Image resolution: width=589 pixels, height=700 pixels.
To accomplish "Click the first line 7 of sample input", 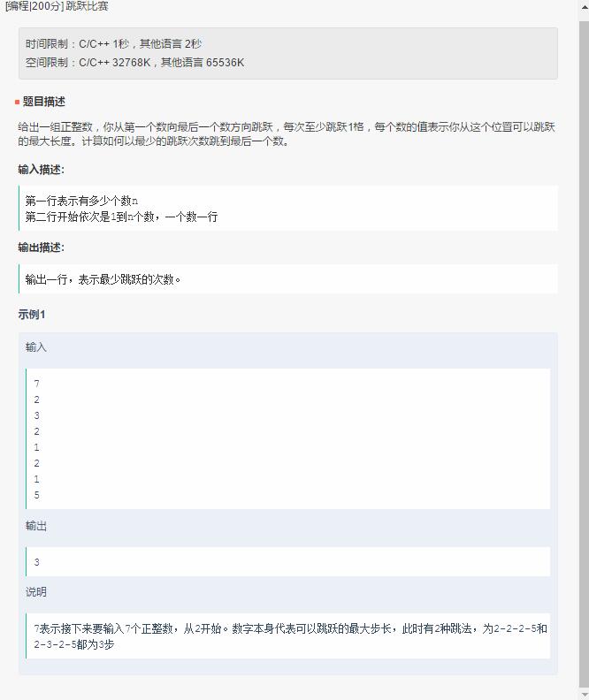I will pyautogui.click(x=36, y=384).
